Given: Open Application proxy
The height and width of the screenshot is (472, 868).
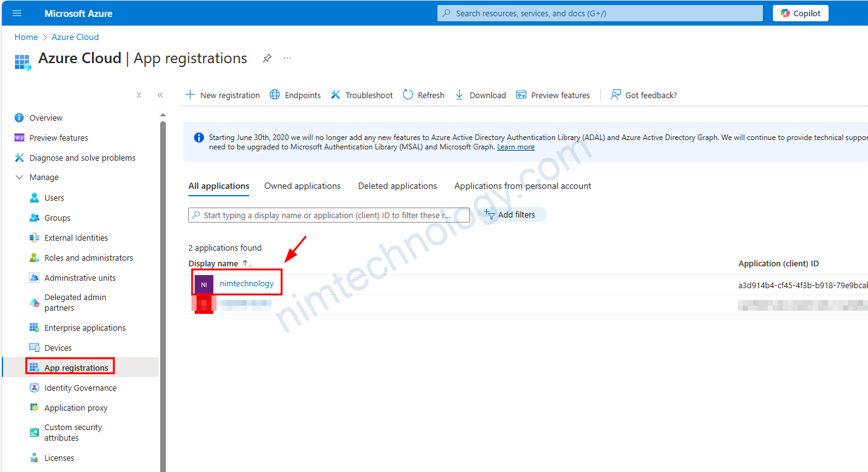Looking at the screenshot, I should [x=76, y=408].
